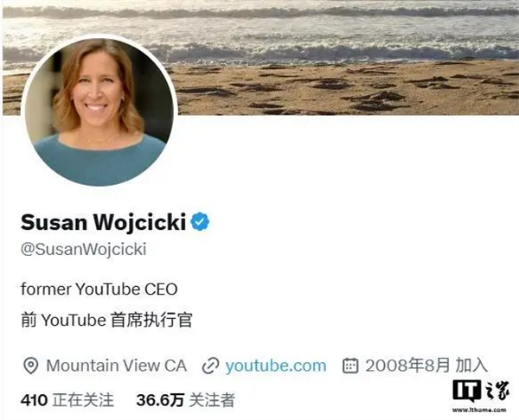Click the @SusanWojcicki handle text

83,250
